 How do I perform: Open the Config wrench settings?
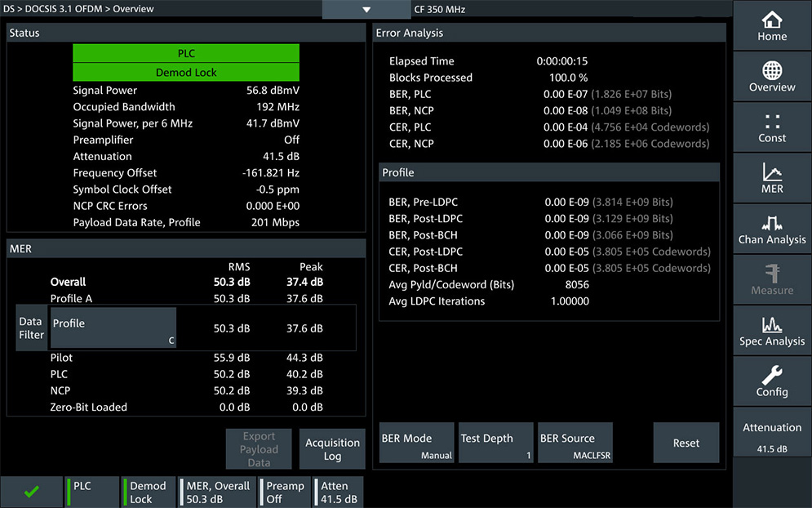point(771,382)
